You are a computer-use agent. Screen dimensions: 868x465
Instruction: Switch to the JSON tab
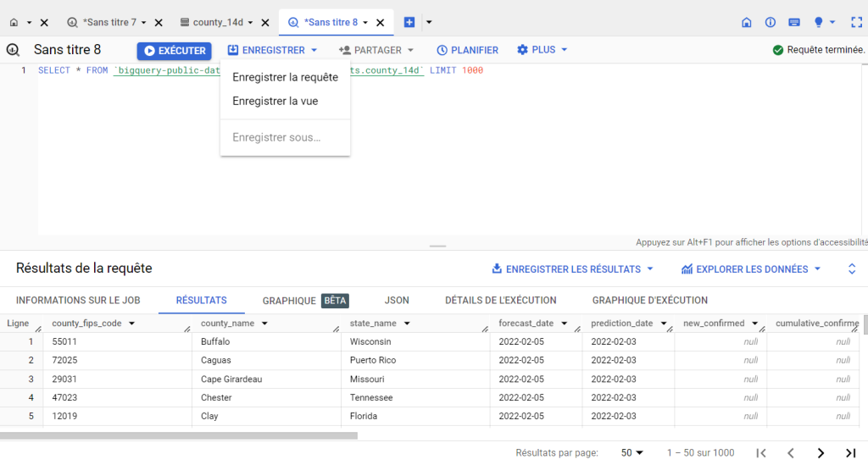[x=397, y=300]
